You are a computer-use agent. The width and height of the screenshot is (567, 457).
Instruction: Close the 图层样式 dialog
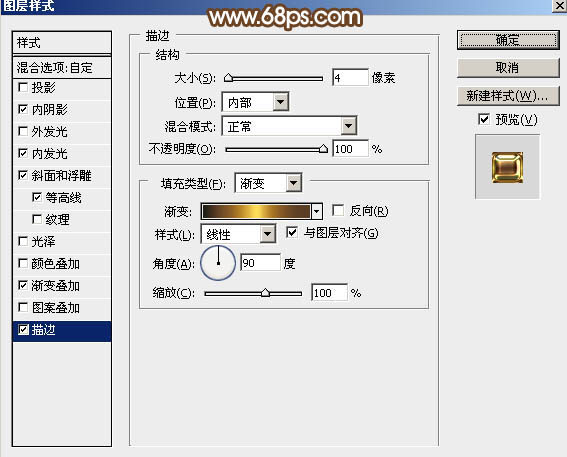[559, 6]
